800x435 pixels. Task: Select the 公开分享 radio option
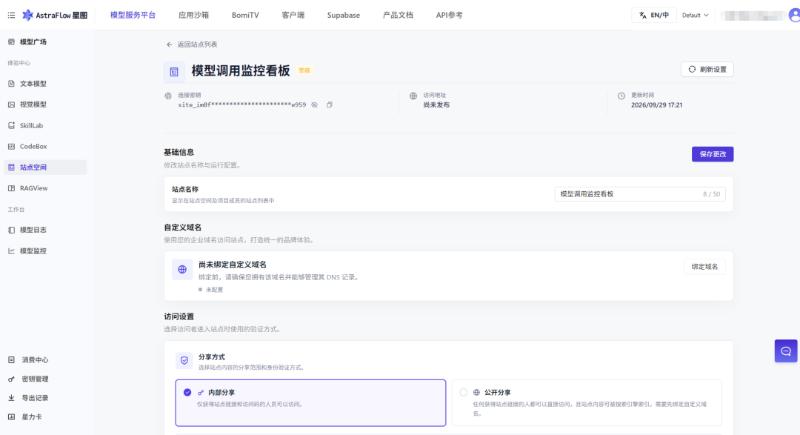(463, 392)
